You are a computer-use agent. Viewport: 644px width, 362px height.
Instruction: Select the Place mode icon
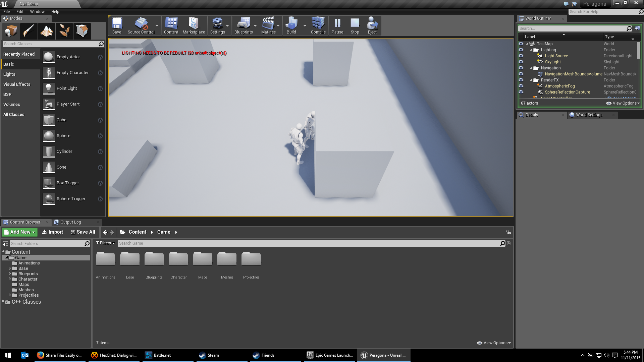coord(11,31)
